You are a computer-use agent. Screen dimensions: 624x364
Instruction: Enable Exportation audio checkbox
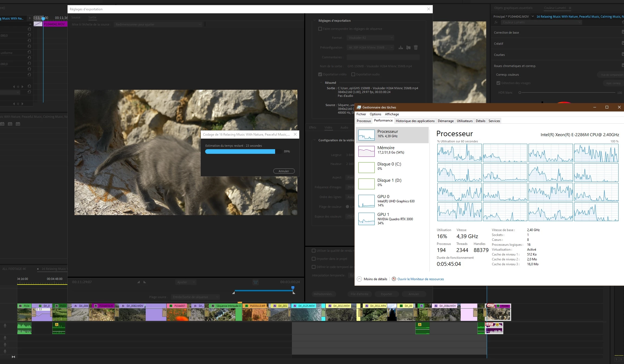tap(353, 74)
